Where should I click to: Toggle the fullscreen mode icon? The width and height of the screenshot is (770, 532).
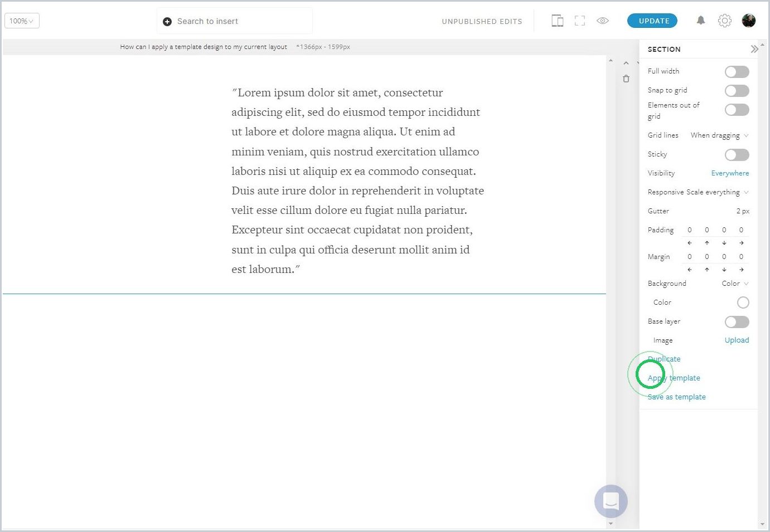coord(580,21)
